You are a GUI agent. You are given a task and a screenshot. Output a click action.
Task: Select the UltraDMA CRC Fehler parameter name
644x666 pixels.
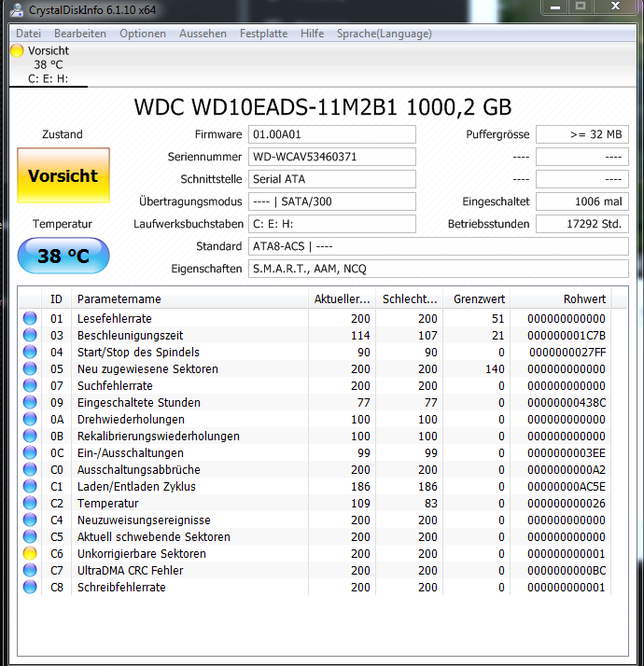point(130,571)
